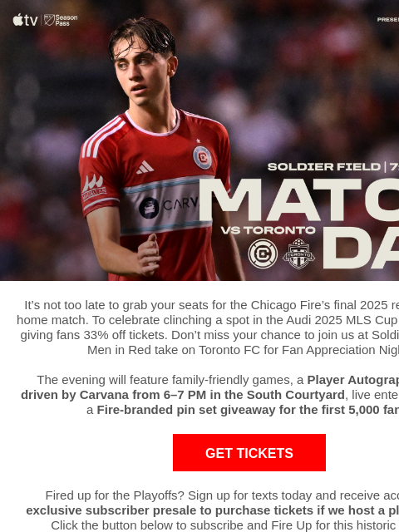Image resolution: width=399 pixels, height=532 pixels.
Task: Click the adidas logo on the jersey
Action: coord(145,167)
